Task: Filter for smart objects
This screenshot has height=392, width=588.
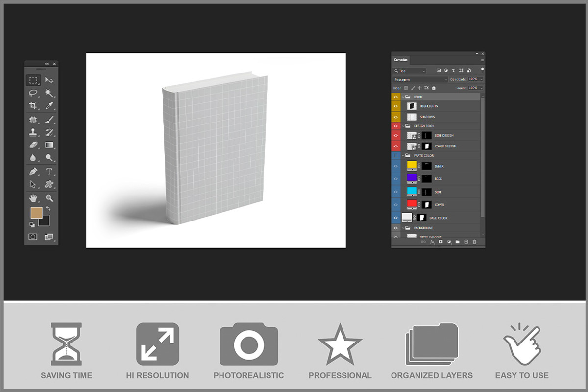Action: (469, 71)
